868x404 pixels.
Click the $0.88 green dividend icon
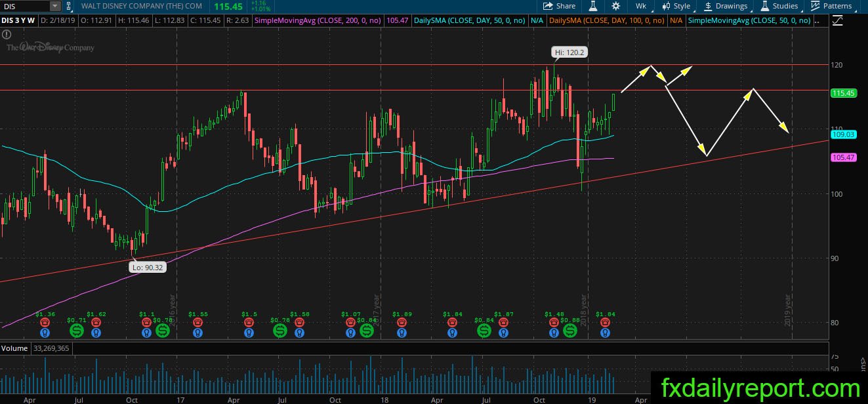[x=570, y=331]
